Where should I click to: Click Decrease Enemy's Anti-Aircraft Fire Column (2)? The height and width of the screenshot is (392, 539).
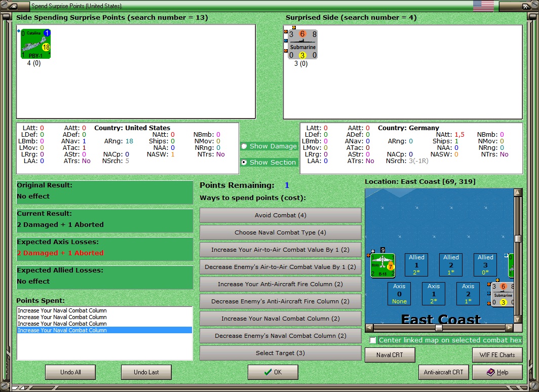281,301
